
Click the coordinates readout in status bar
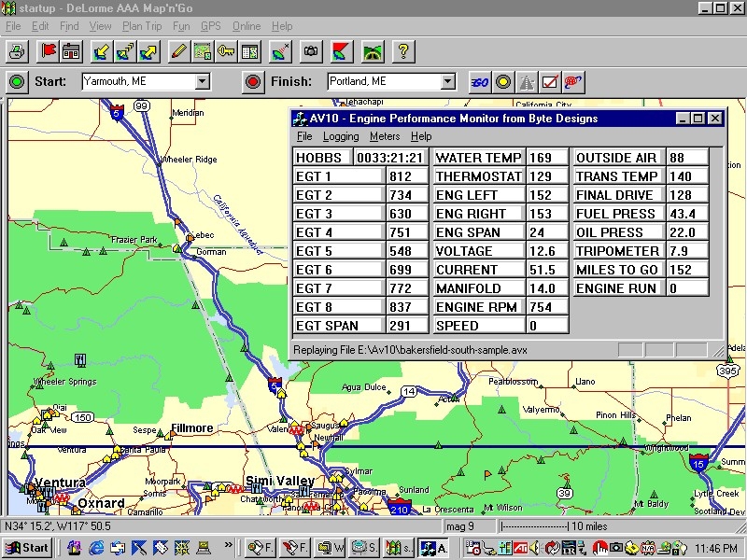tap(58, 526)
